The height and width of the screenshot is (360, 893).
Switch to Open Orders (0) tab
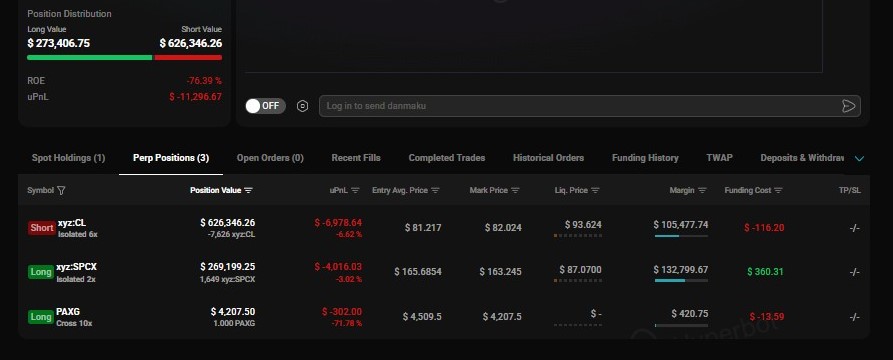[270, 158]
